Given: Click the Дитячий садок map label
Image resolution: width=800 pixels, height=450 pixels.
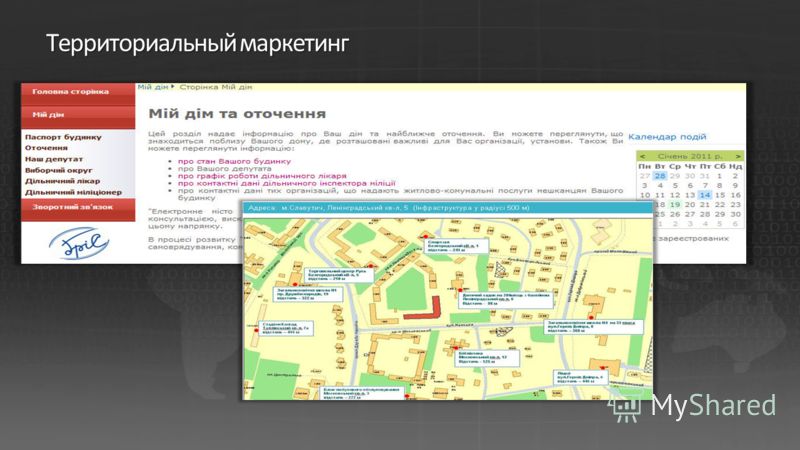Looking at the screenshot, I should coord(506,299).
